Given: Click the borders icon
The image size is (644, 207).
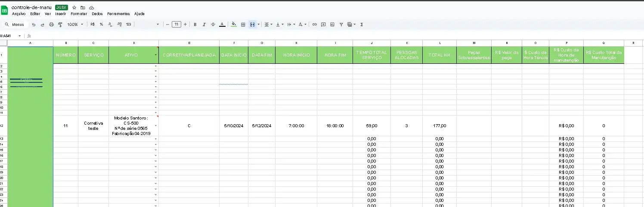Looking at the screenshot, I should 243,25.
